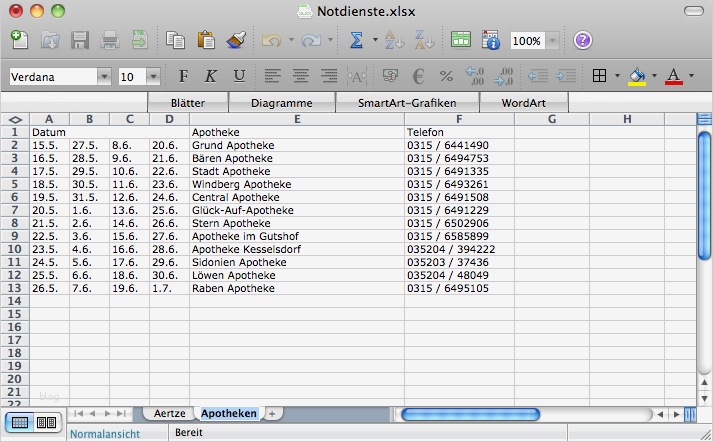This screenshot has width=713, height=442.
Task: Click the Select All corner button
Action: pos(15,120)
